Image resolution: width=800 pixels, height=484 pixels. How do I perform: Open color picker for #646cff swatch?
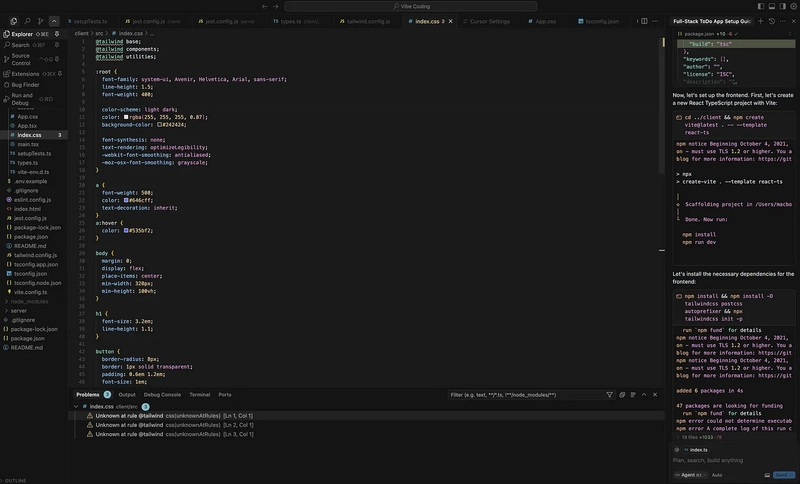(x=126, y=200)
